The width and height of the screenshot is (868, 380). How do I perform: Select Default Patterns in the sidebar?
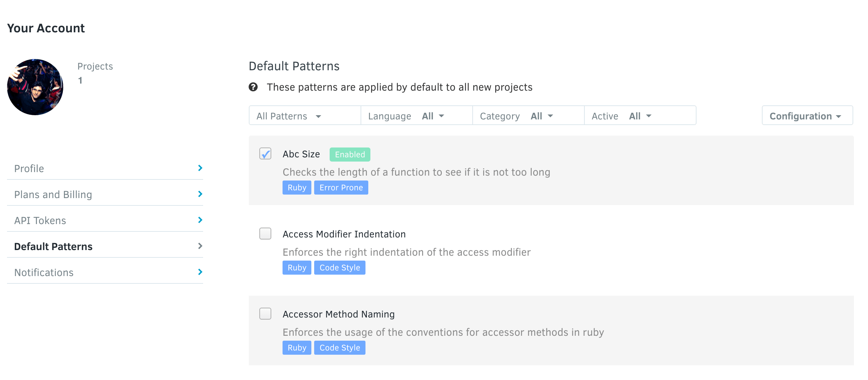(x=53, y=246)
